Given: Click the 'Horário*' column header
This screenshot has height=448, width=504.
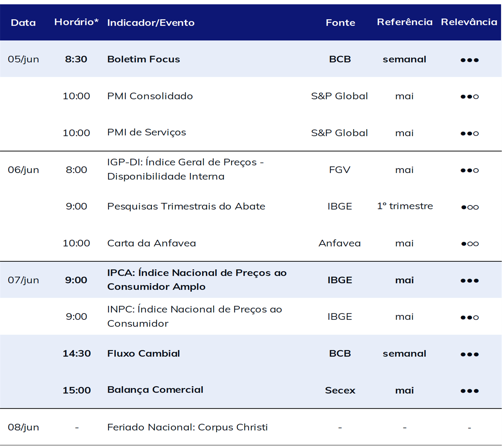Looking at the screenshot, I should tap(76, 22).
